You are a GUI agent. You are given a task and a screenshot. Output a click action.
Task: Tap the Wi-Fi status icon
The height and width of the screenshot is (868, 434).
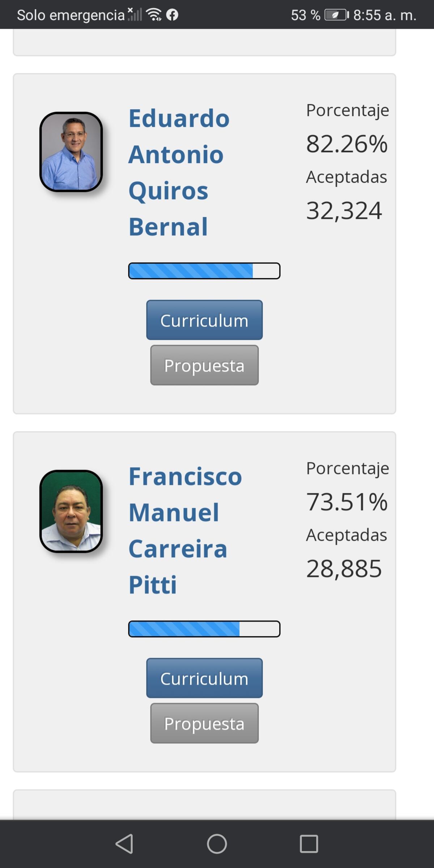[154, 15]
